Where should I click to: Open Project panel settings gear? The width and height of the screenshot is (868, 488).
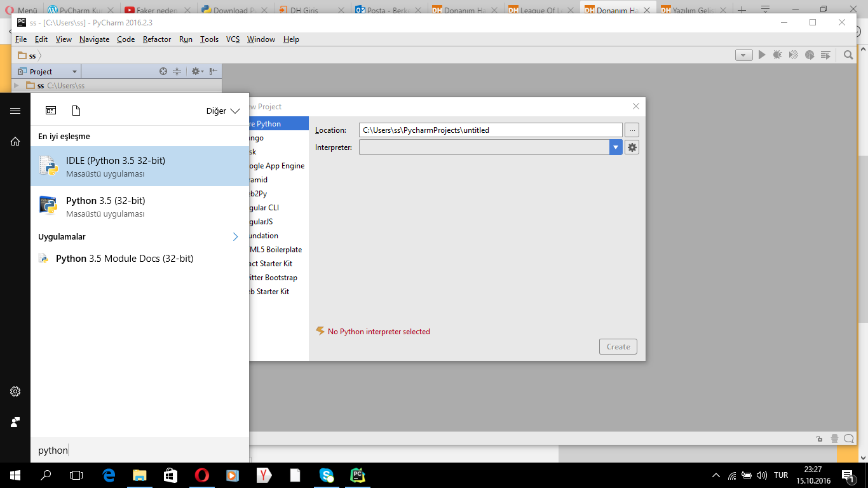[x=197, y=71]
